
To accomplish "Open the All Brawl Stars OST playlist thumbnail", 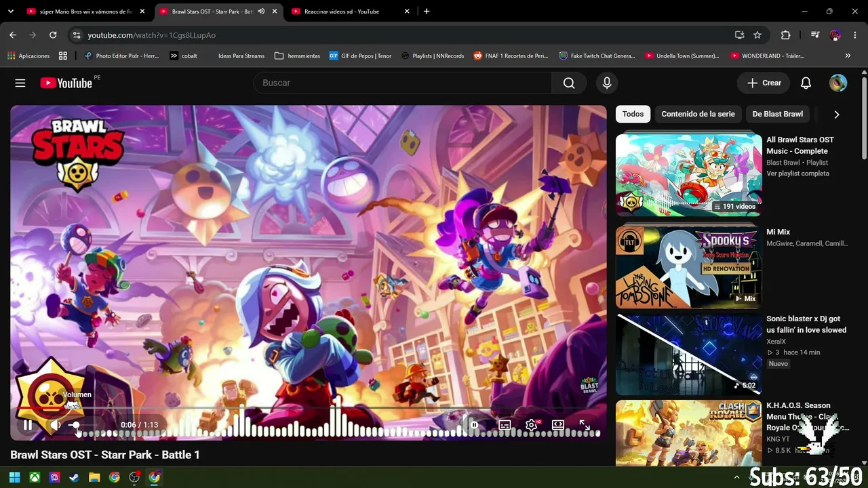I will (x=688, y=175).
